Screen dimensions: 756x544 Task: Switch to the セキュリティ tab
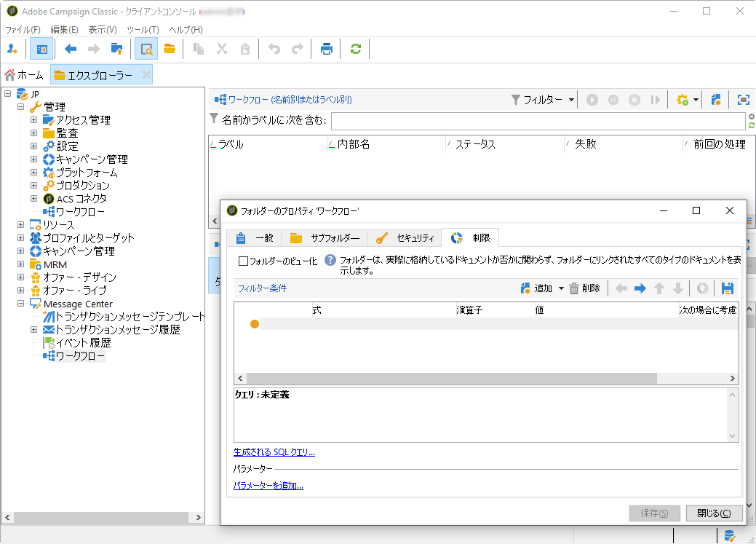click(x=405, y=238)
